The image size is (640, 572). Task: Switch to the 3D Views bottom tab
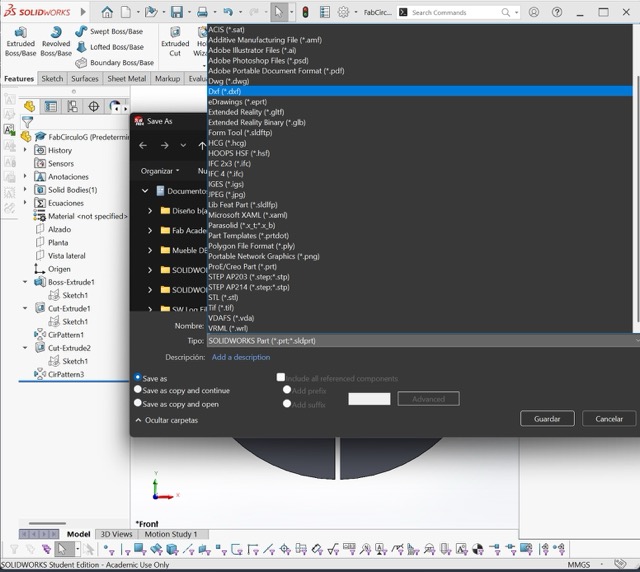[x=116, y=534]
